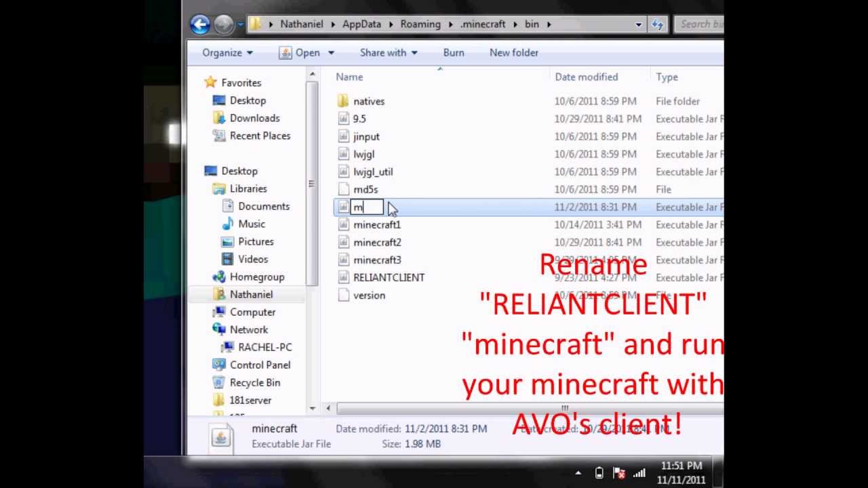Click the Forward navigation arrow

pos(224,25)
